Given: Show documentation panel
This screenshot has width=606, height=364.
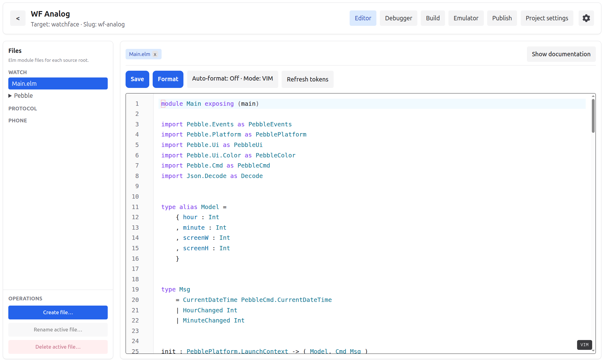Looking at the screenshot, I should [x=561, y=54].
